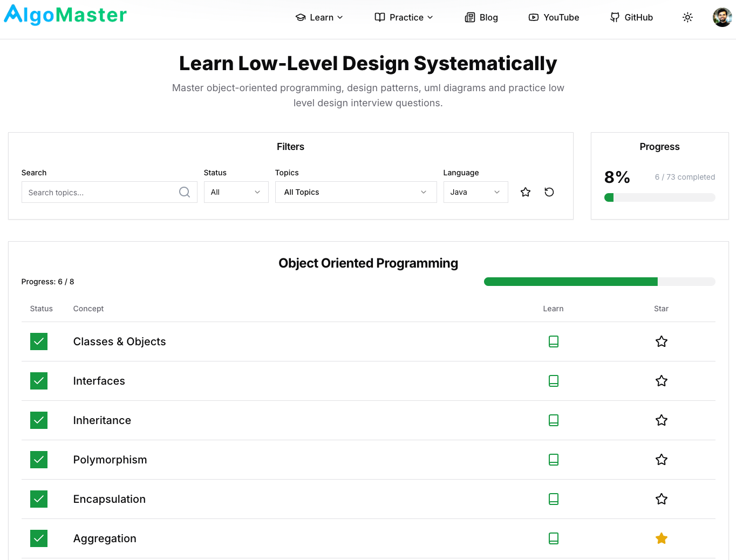Open the Encapsulation lesson book icon

[553, 499]
